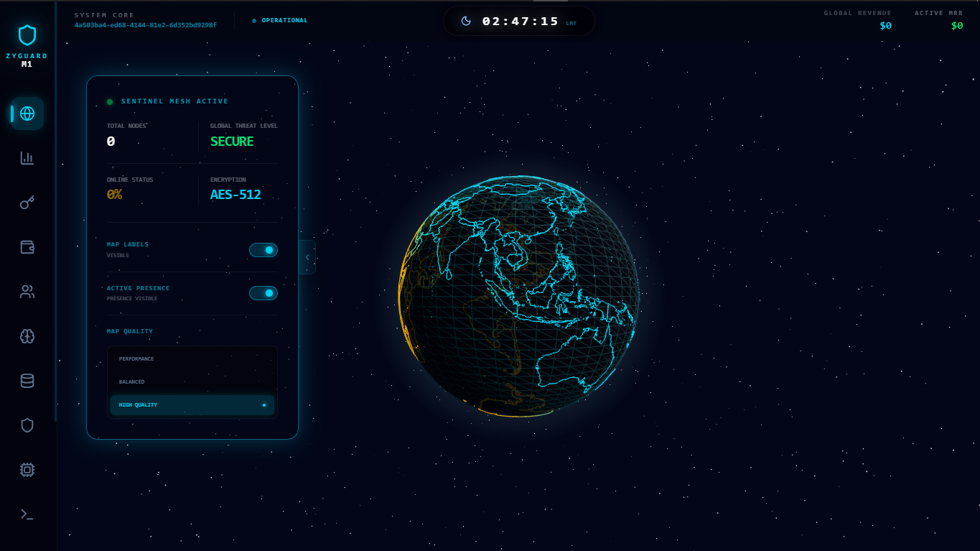The width and height of the screenshot is (980, 551).
Task: Open the globe map view in sidebar
Action: point(27,114)
